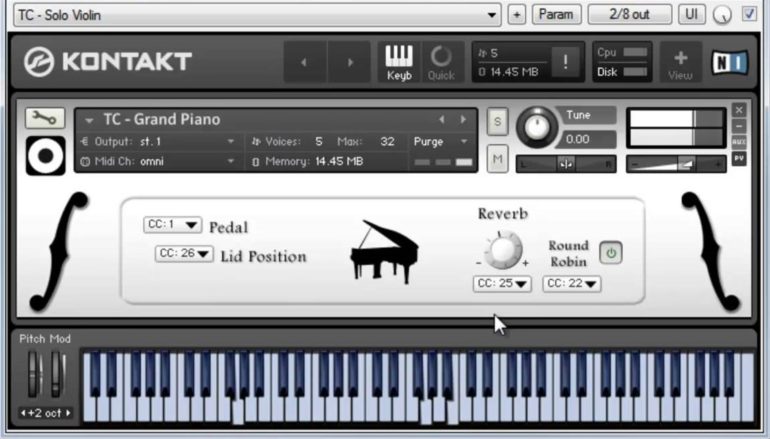770x439 pixels.
Task: Solo the instrument with S button
Action: (x=497, y=120)
